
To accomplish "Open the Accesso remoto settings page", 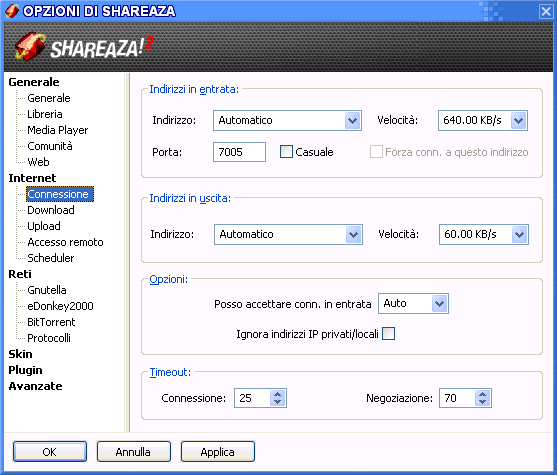I will (x=65, y=242).
